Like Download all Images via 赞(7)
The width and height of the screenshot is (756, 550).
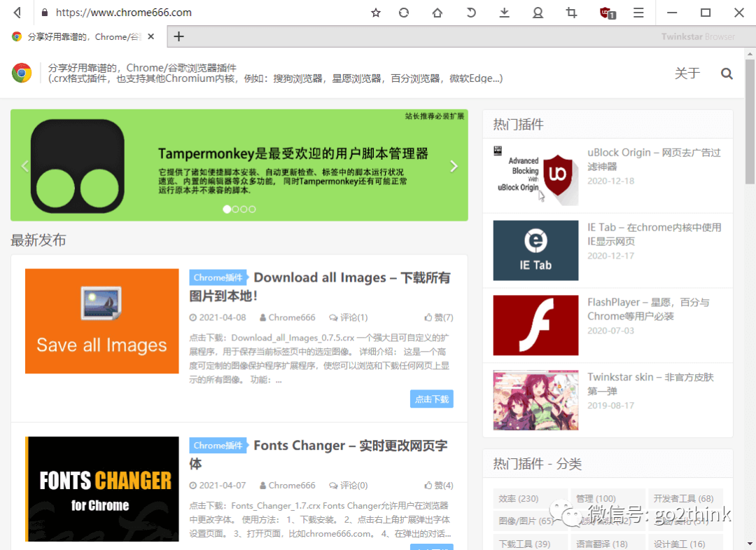click(439, 317)
